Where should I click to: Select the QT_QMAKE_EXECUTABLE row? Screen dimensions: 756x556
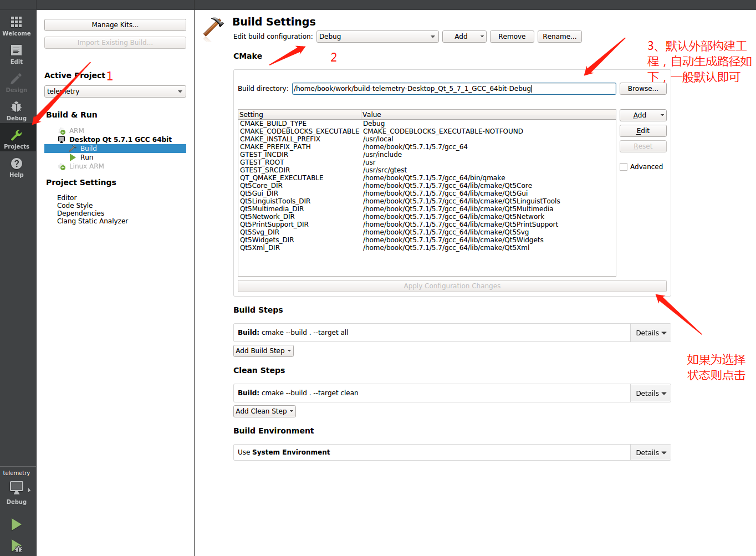point(427,178)
